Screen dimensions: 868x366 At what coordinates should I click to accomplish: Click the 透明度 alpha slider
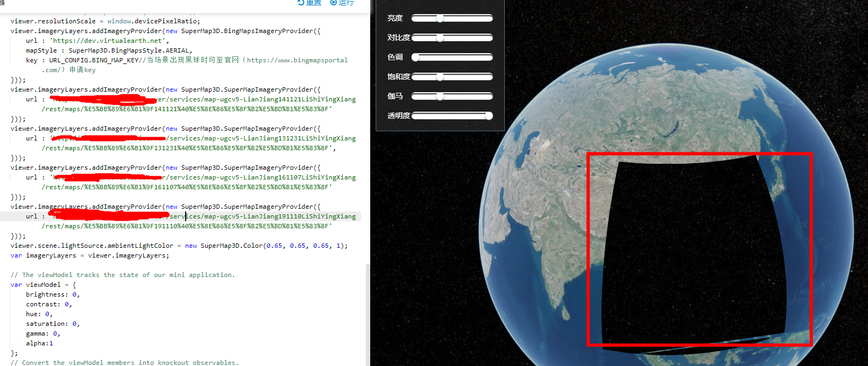click(x=452, y=116)
